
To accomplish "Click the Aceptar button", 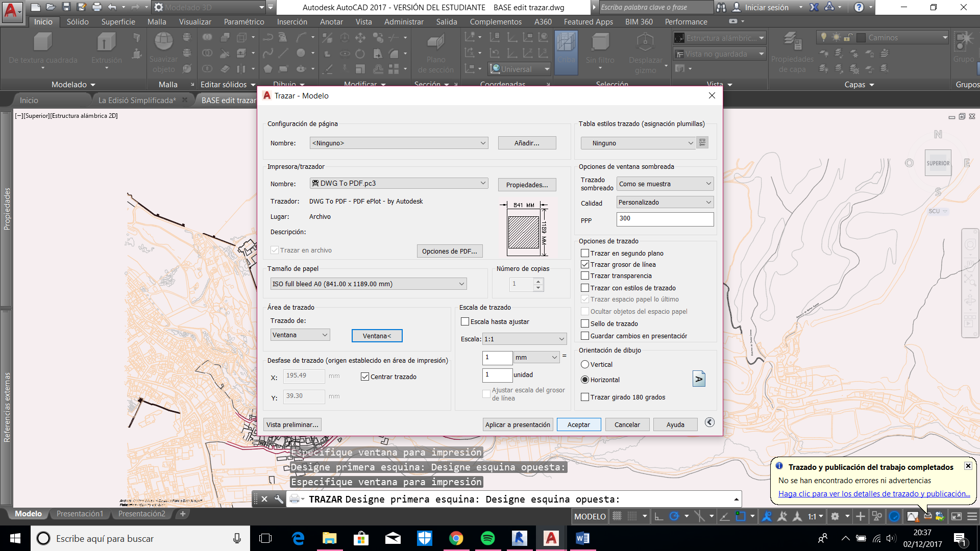I will point(578,424).
